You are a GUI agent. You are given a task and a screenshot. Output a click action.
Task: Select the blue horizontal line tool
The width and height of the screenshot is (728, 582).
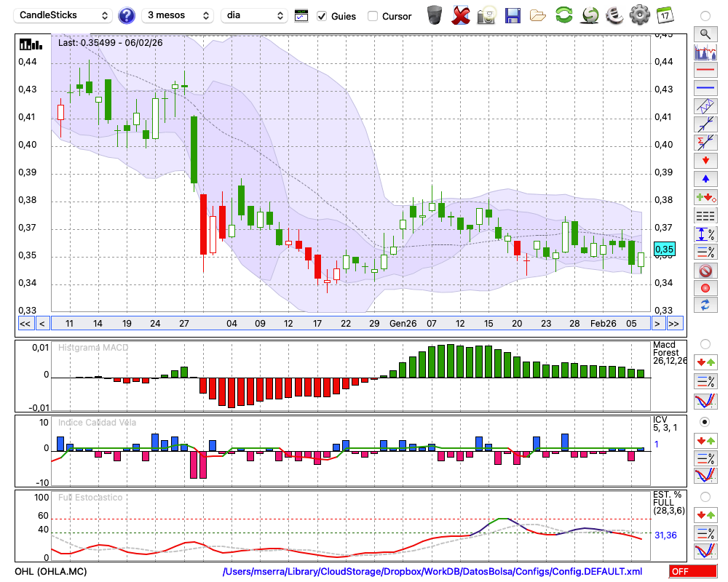(705, 88)
